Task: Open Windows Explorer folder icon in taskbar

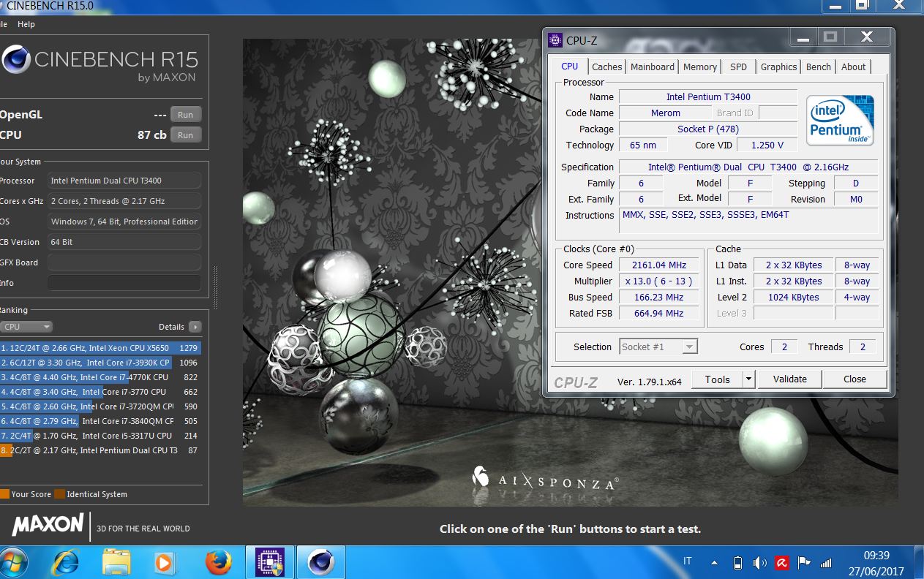Action: point(116,562)
